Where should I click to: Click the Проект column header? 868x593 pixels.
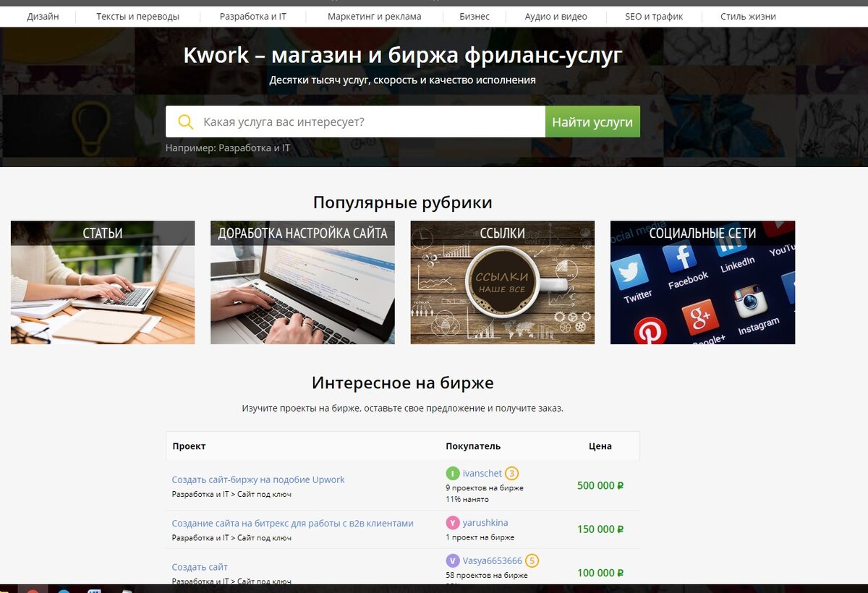click(189, 446)
